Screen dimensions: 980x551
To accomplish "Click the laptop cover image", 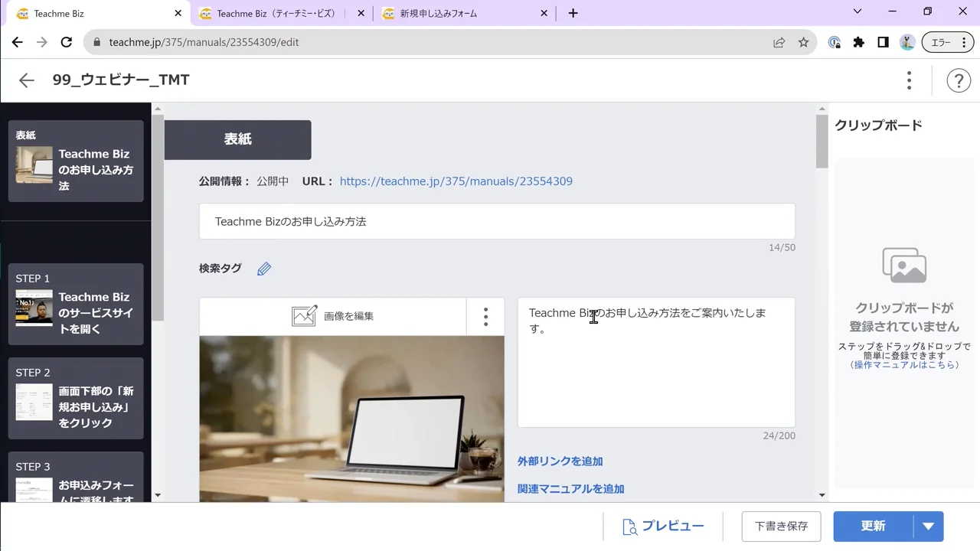I will [352, 419].
